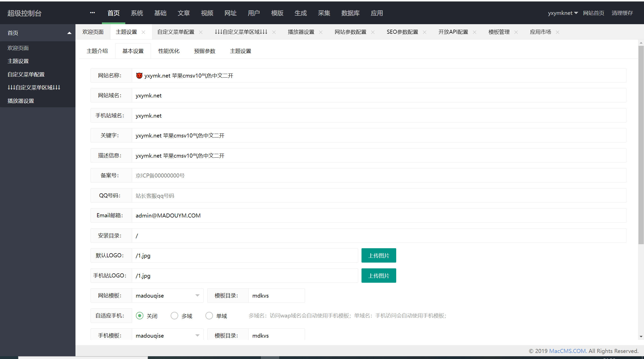The height and width of the screenshot is (359, 644).
Task: Click the 网站域名 input field
Action: 379,95
